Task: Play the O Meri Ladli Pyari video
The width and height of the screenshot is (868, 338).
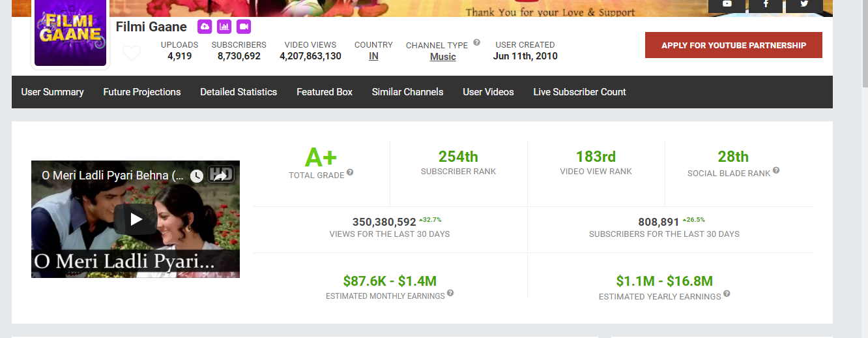Action: coord(136,219)
